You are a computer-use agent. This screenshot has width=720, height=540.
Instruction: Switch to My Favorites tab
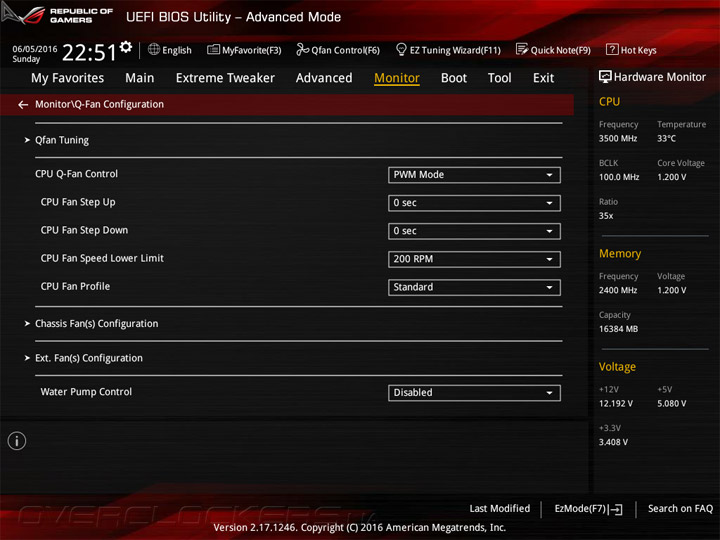(x=68, y=78)
